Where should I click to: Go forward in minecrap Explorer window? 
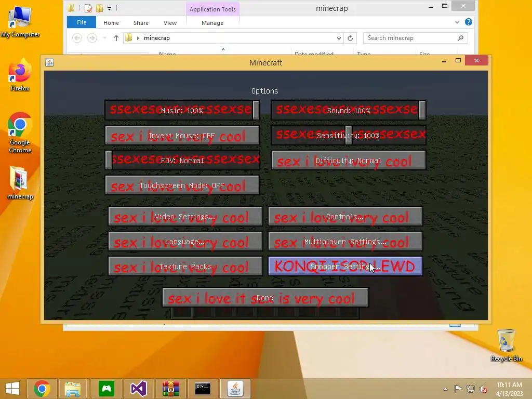92,38
